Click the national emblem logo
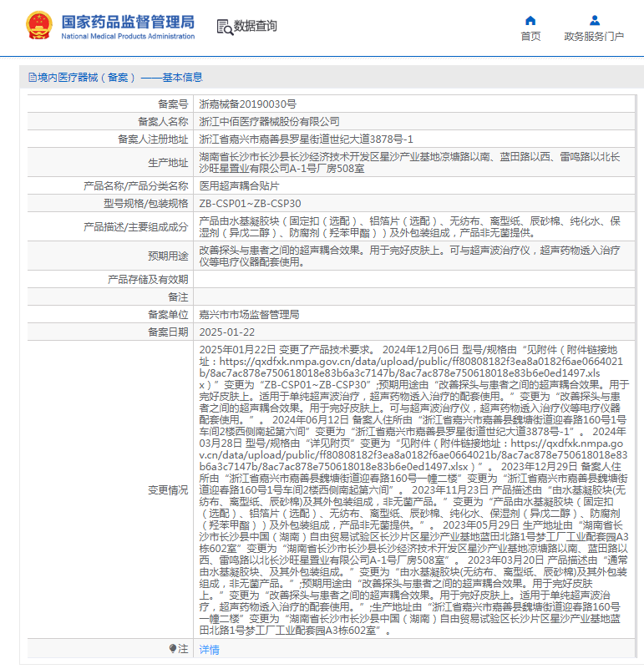Screen dimensions: 644x669 [39, 25]
